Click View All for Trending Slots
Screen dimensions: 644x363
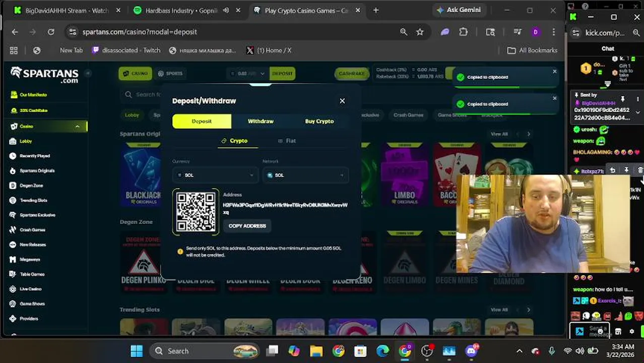click(499, 310)
